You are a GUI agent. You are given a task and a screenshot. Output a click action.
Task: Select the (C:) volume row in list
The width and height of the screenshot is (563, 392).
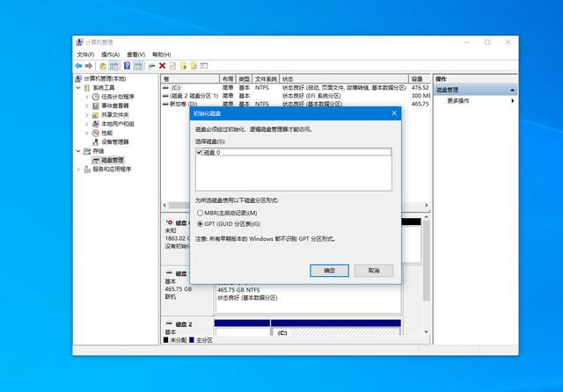296,88
